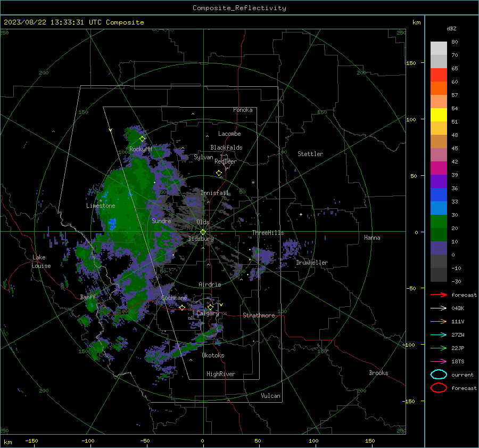Click the red forecast ellipse icon
The width and height of the screenshot is (479, 448).
pos(439,388)
